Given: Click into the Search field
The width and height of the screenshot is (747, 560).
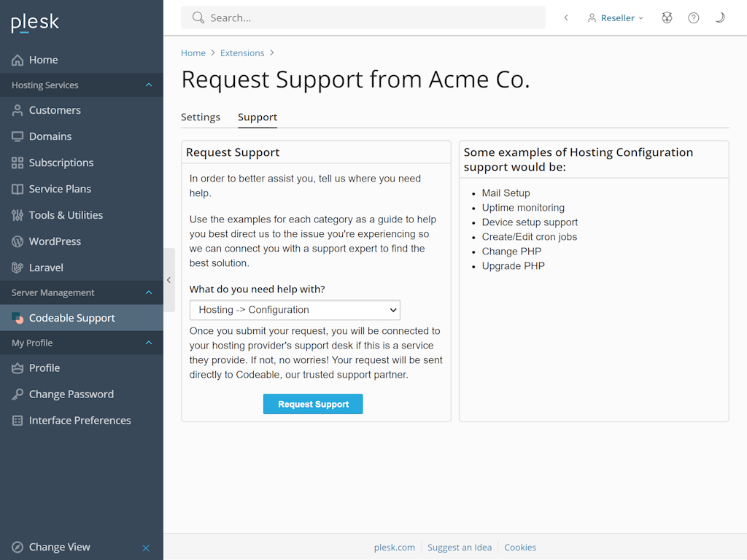Looking at the screenshot, I should (363, 17).
